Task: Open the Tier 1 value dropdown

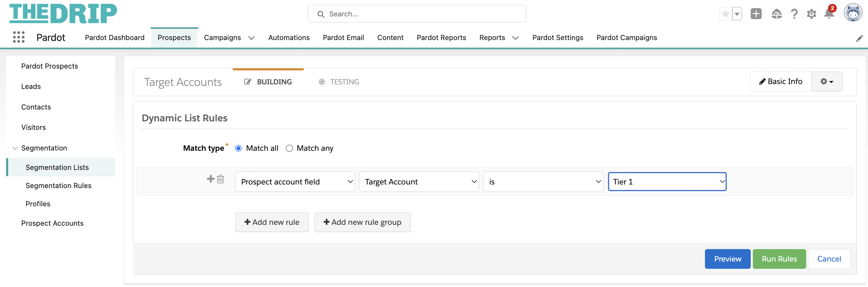Action: 667,182
